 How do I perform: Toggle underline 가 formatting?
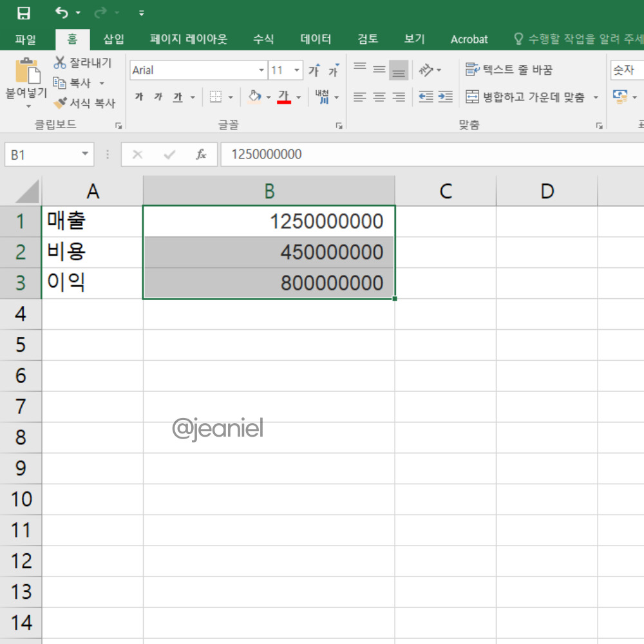[178, 97]
